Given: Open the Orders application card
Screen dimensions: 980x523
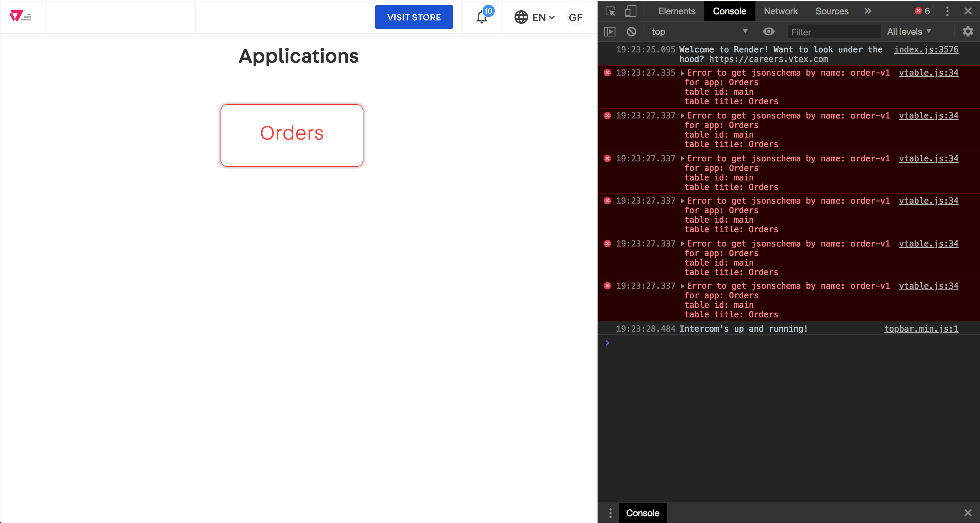Looking at the screenshot, I should point(292,135).
